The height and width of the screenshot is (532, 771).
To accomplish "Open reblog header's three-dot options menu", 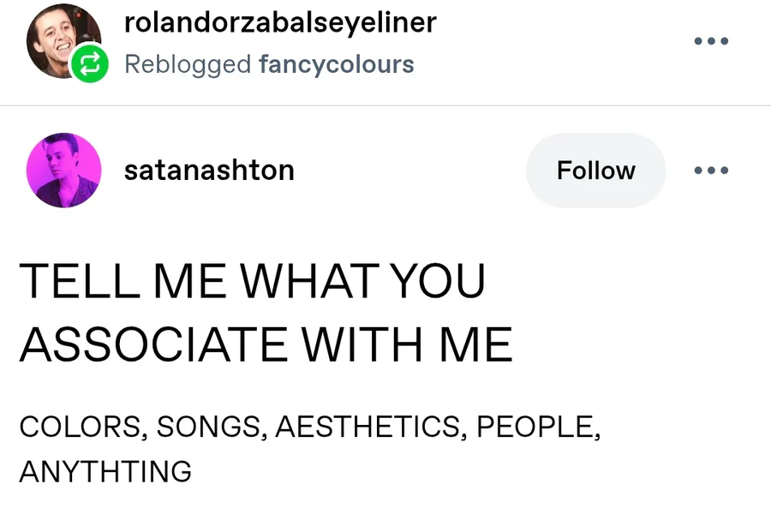I will pos(711,41).
